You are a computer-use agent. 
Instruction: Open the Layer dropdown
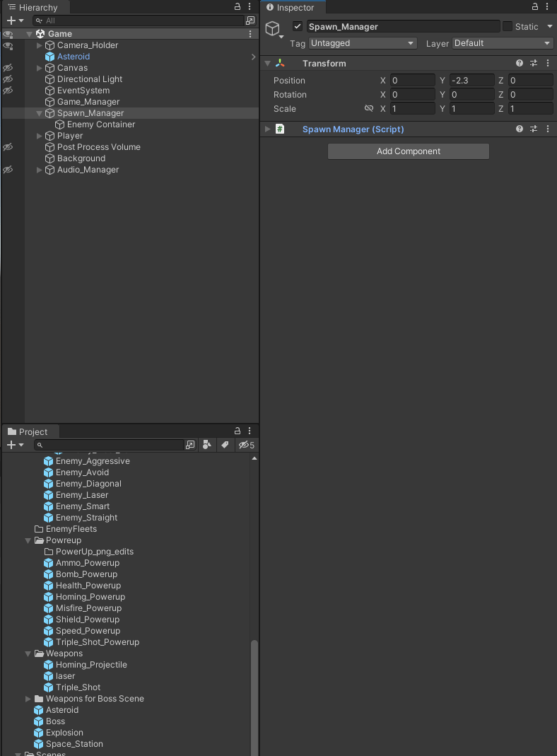503,43
